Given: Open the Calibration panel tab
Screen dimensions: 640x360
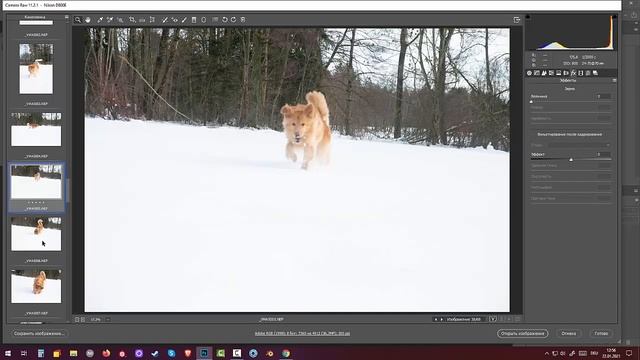Looking at the screenshot, I should 581,73.
